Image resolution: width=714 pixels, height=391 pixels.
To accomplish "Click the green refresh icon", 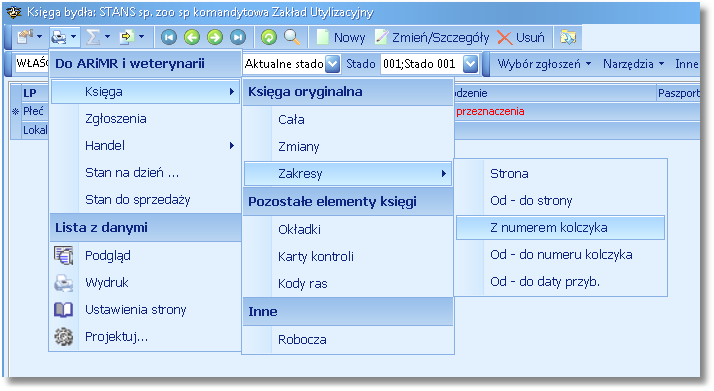I will [269, 37].
